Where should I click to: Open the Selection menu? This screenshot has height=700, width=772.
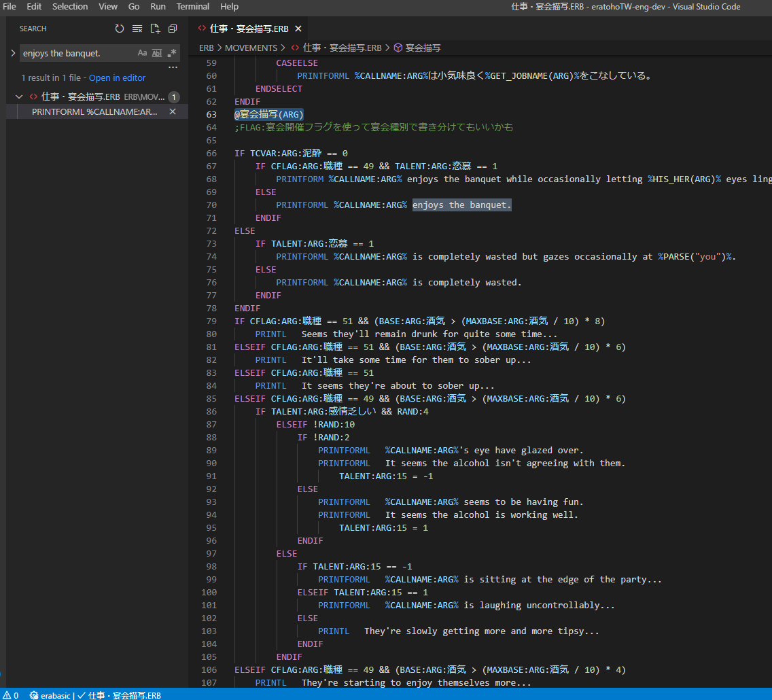tap(70, 7)
